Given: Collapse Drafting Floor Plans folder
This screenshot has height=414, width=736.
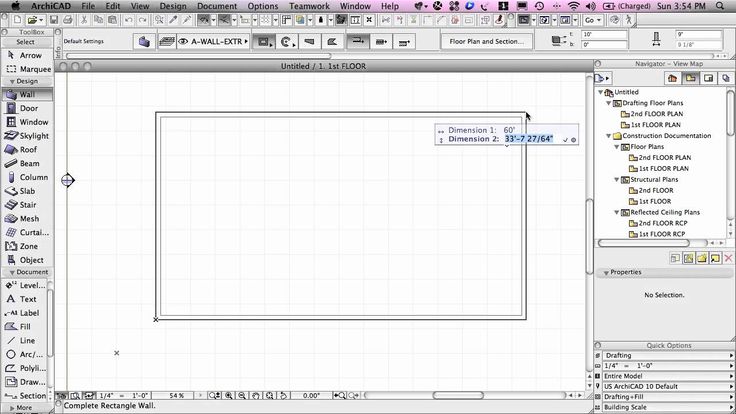Looking at the screenshot, I should pos(609,103).
